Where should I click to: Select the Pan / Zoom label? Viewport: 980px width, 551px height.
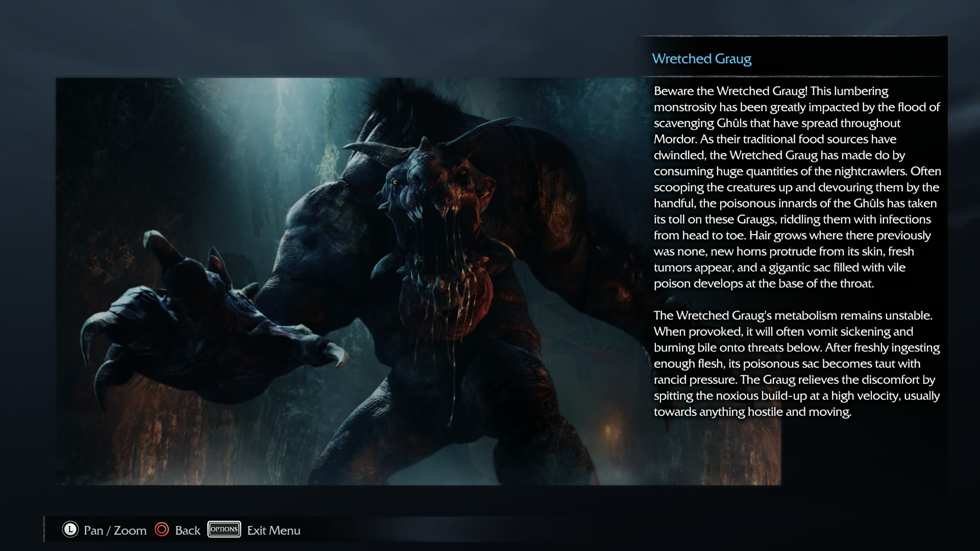coord(115,531)
